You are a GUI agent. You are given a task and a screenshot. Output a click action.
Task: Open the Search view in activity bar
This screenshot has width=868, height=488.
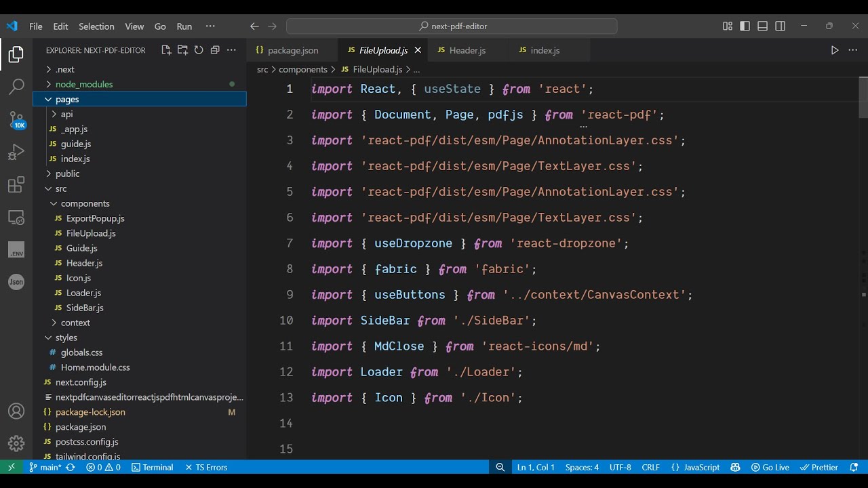[16, 87]
